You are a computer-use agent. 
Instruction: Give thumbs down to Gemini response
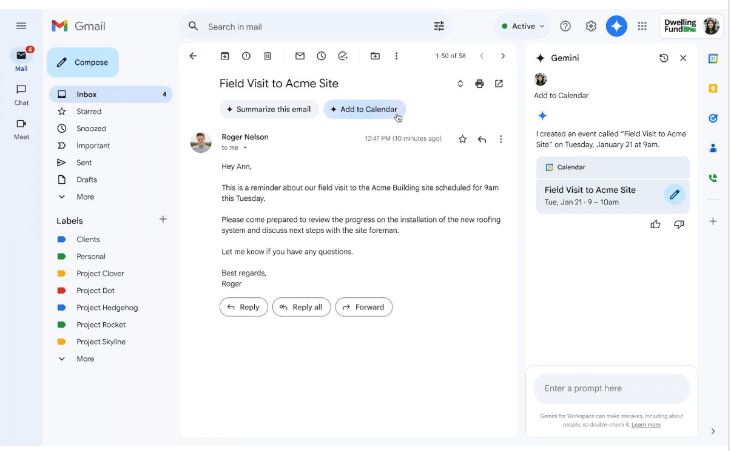679,224
